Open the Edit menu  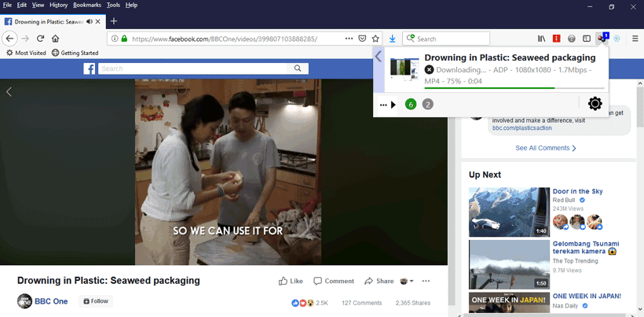point(22,6)
